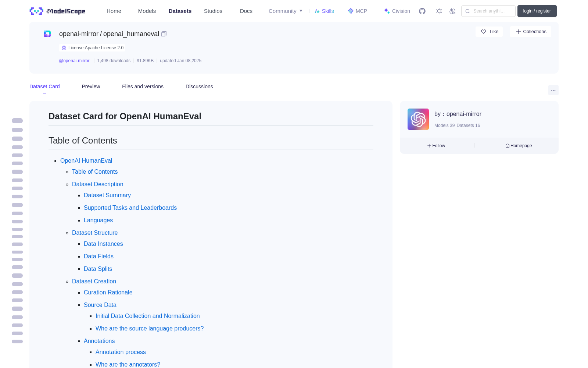Open the GitHub icon link
588x368 pixels.
(x=422, y=11)
